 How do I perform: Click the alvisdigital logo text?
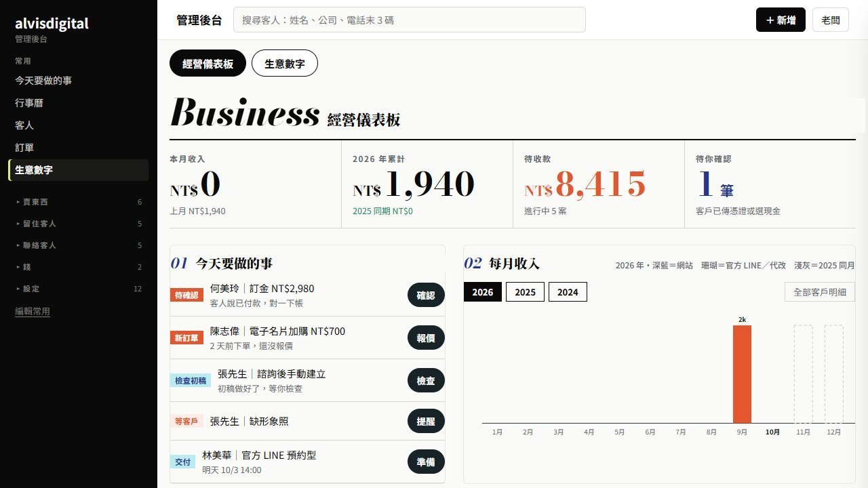[52, 24]
